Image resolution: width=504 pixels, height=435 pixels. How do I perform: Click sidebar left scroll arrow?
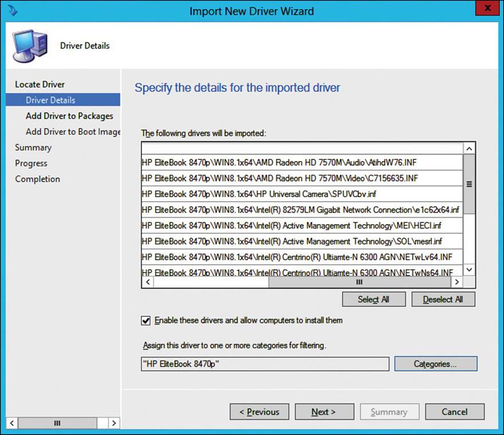pos(12,423)
